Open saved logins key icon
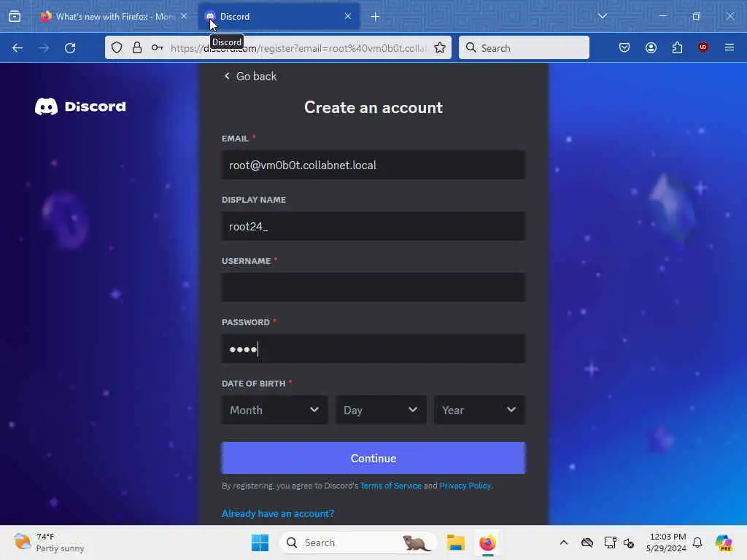 click(158, 47)
